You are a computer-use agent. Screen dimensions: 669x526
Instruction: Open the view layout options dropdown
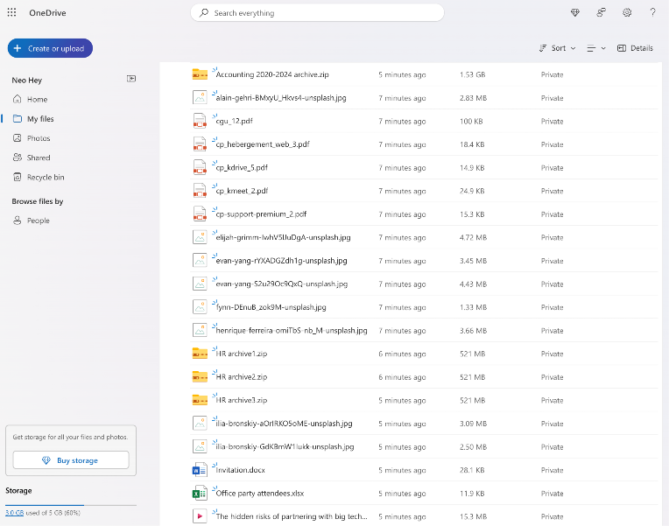596,48
